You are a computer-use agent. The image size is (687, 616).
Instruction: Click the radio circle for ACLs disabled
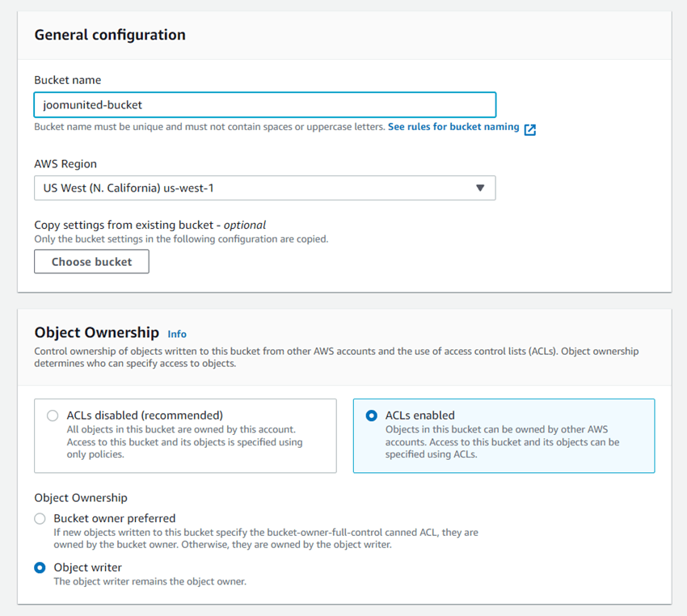click(x=53, y=416)
